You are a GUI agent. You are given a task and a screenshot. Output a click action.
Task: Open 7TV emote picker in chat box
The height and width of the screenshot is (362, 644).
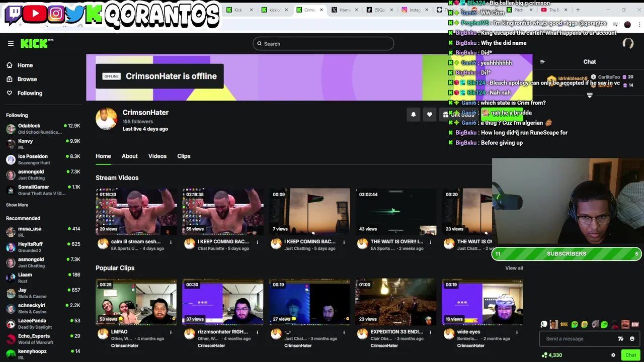coord(621,339)
